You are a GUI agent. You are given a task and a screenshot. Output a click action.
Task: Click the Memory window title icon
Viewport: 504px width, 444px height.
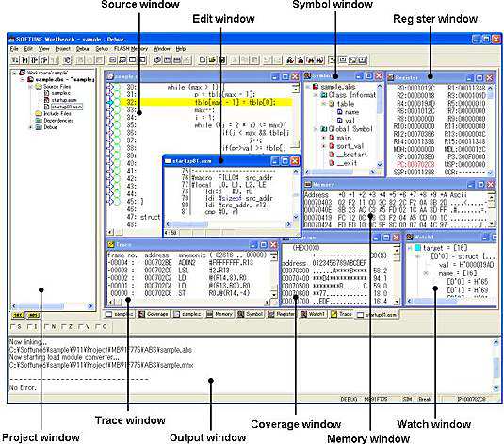[x=308, y=185]
